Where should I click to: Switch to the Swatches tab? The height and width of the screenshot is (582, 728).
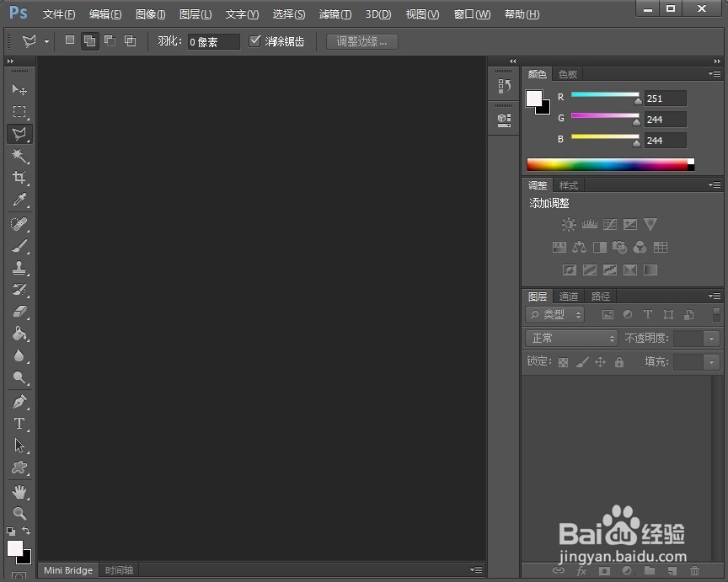[567, 74]
